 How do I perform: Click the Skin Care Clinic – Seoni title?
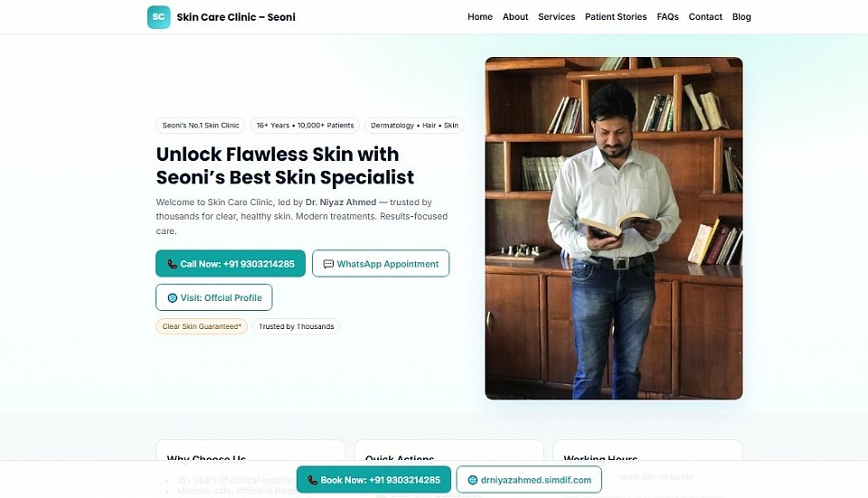(236, 17)
